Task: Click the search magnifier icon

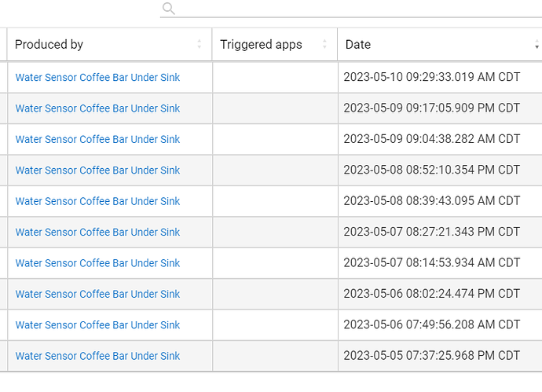Action: click(168, 9)
